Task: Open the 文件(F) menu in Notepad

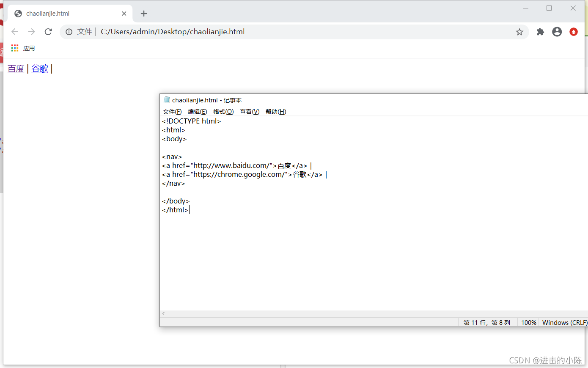Action: (172, 112)
